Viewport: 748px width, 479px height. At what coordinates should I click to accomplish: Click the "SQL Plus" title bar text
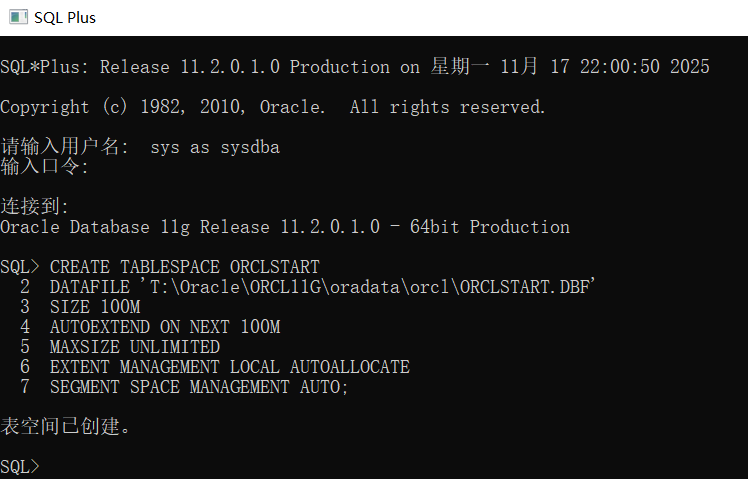click(x=65, y=18)
